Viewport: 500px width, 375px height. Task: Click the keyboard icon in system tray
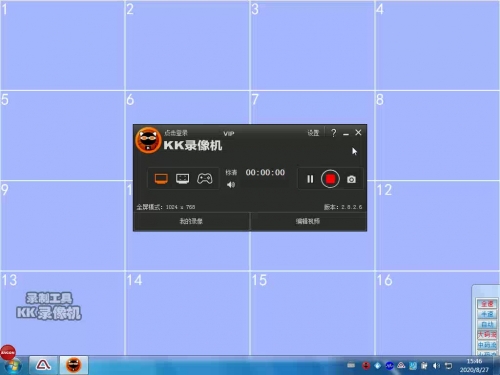(x=351, y=365)
